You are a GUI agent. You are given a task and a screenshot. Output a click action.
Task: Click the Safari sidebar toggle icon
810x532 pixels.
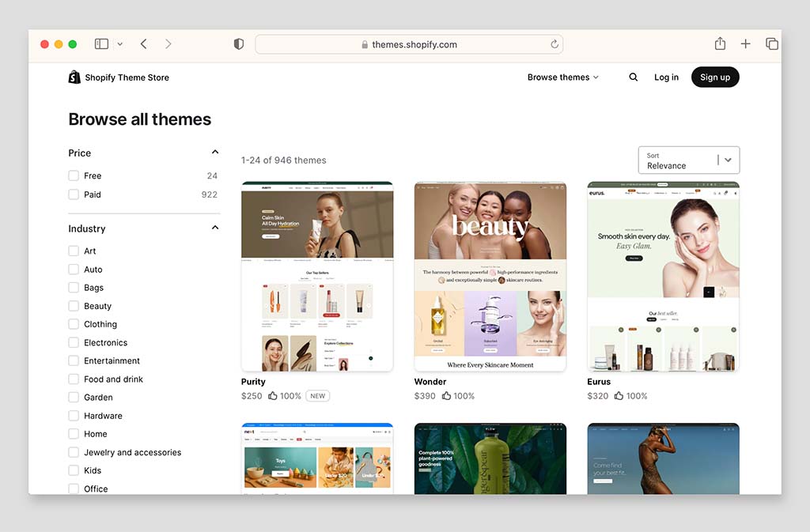click(101, 44)
